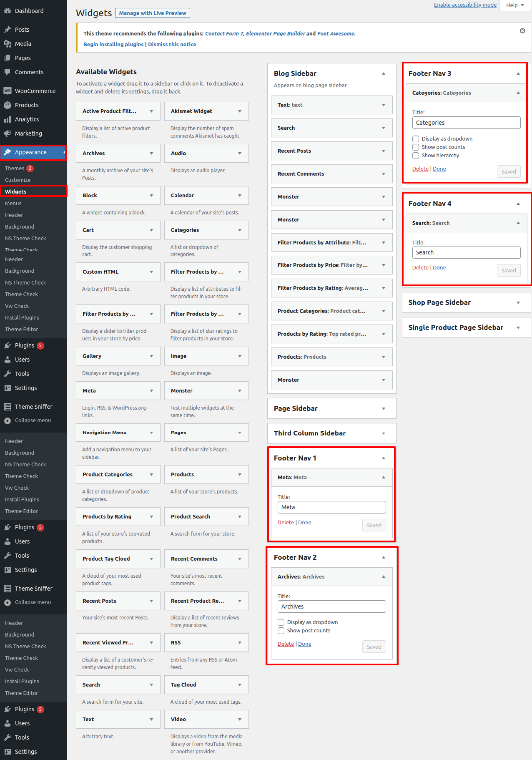Open the Menus submenu under Appearance

(13, 204)
